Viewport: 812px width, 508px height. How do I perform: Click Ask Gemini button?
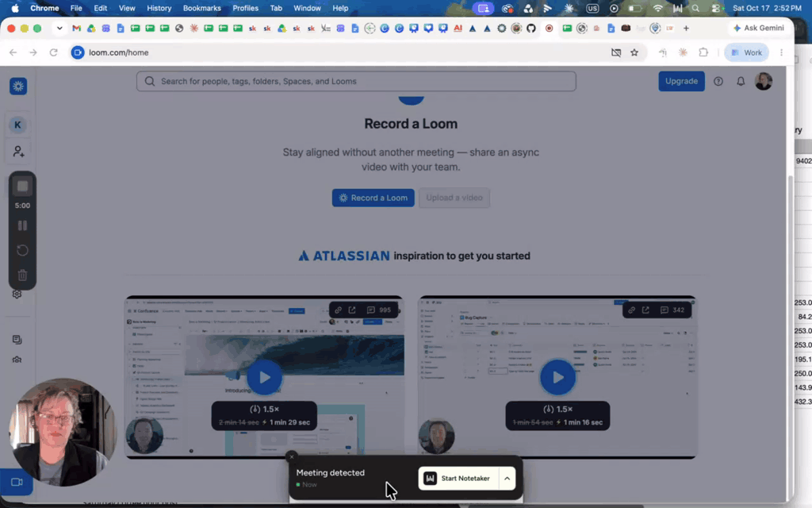coord(759,28)
